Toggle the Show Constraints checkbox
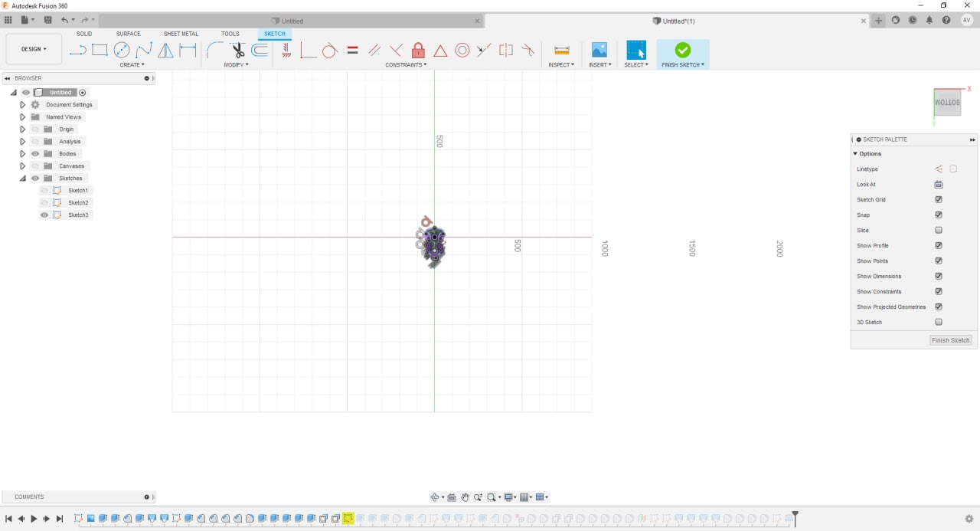The height and width of the screenshot is (531, 980). (x=939, y=291)
